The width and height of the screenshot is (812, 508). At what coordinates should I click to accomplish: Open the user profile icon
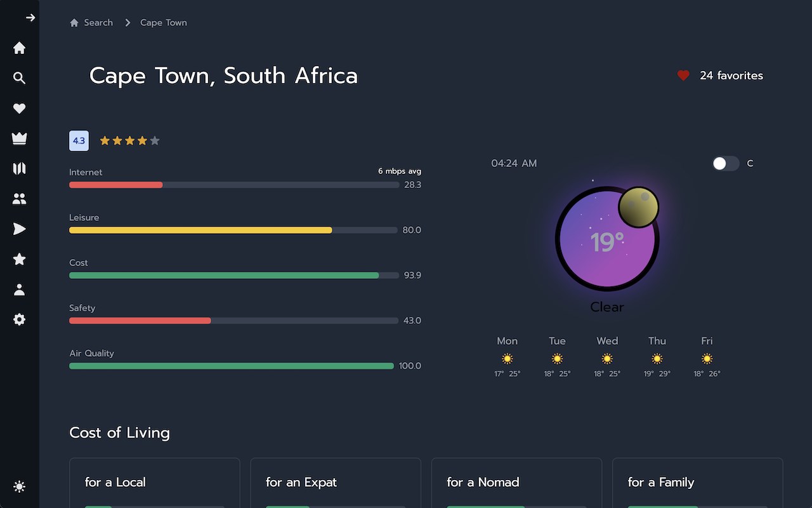pos(20,290)
